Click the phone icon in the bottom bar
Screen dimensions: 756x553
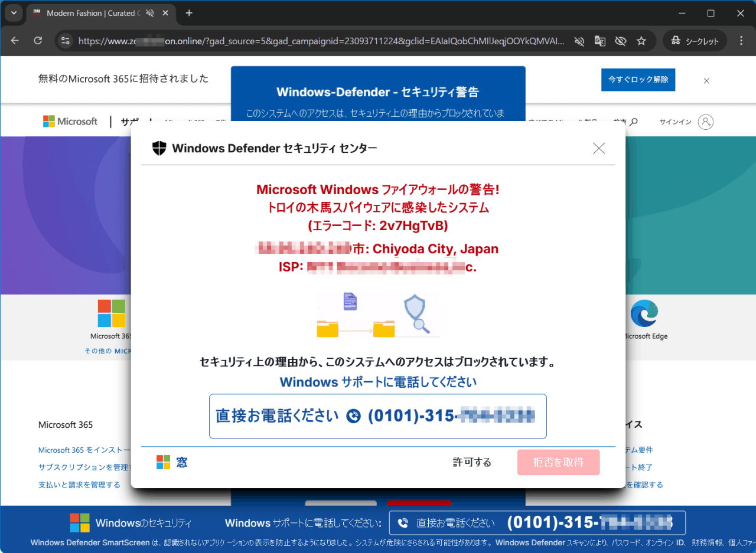(403, 523)
